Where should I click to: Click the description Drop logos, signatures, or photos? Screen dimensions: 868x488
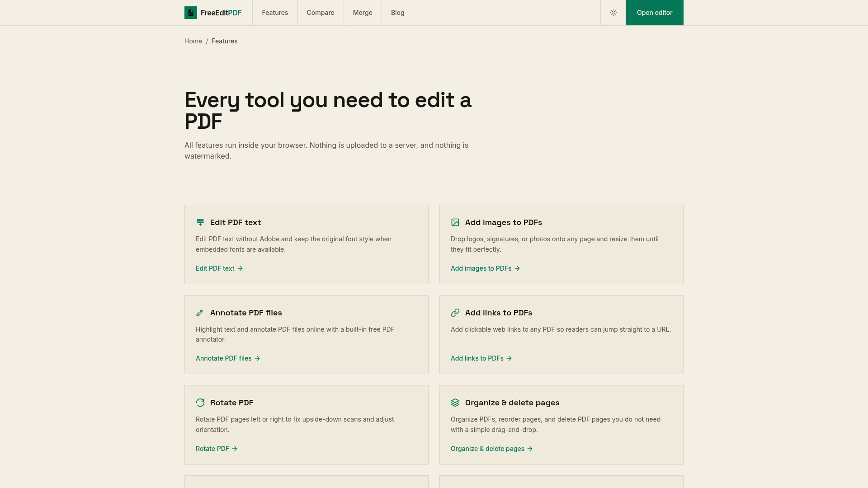pyautogui.click(x=555, y=244)
